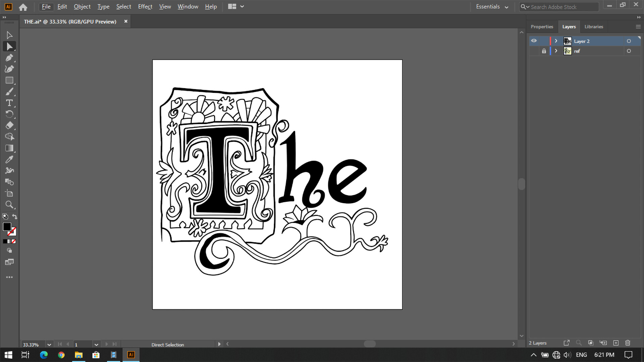Expand the Layer 2 layer contents
Image resolution: width=644 pixels, height=362 pixels.
click(x=556, y=41)
